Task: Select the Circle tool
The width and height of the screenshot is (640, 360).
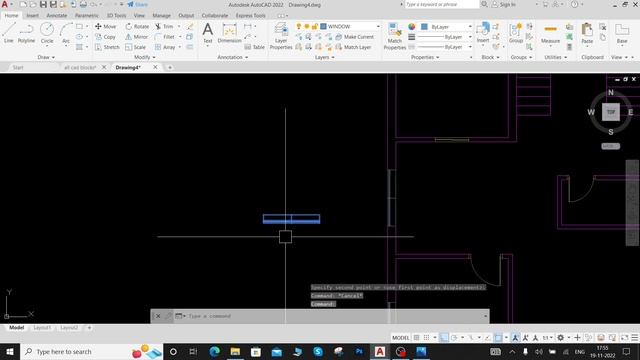Action: pyautogui.click(x=47, y=33)
